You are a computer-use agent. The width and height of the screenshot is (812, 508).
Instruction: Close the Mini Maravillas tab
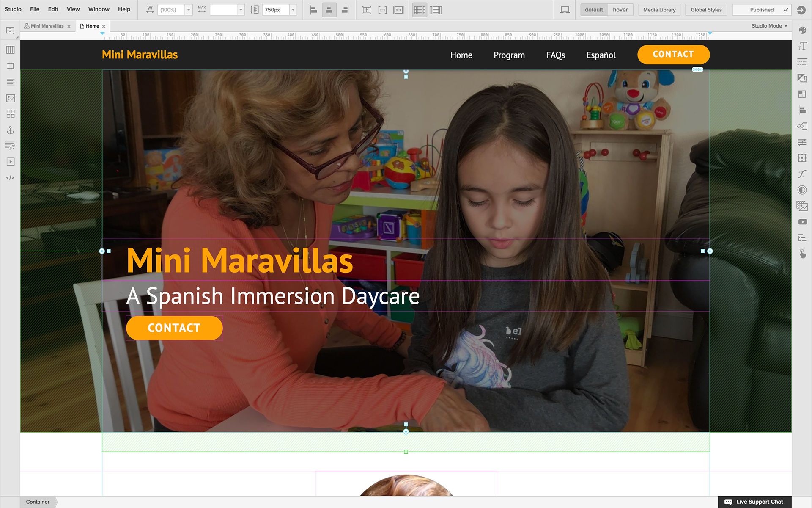(69, 26)
